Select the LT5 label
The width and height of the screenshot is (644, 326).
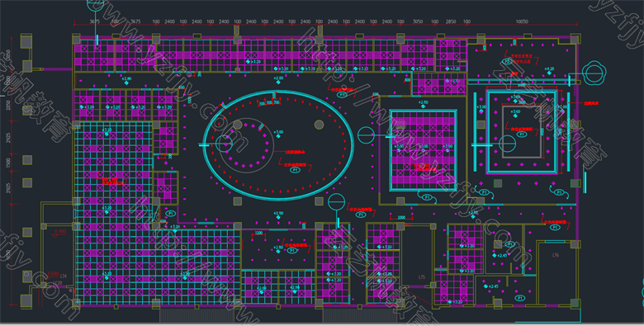[422, 277]
